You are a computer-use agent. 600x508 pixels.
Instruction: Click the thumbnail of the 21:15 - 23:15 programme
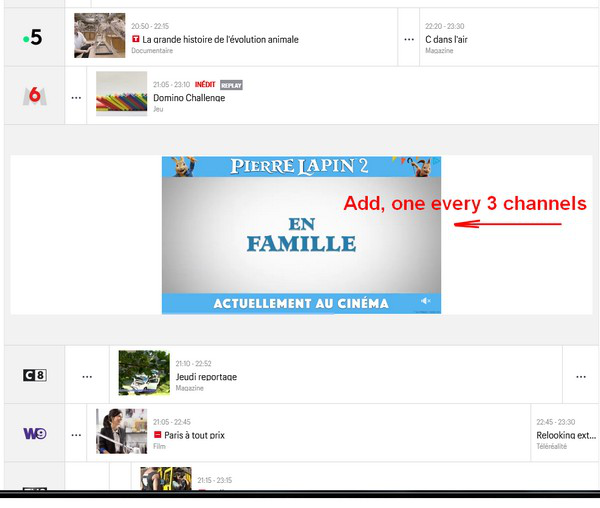166,479
